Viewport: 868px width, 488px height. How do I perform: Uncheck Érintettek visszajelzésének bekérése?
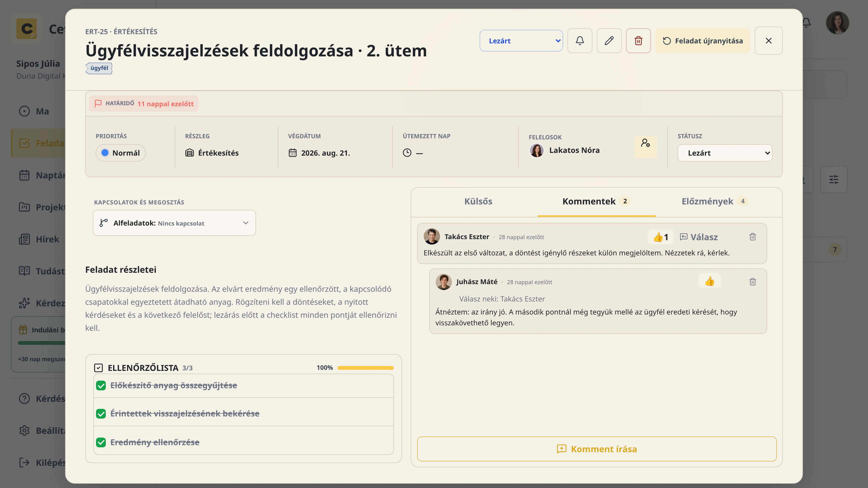click(101, 413)
